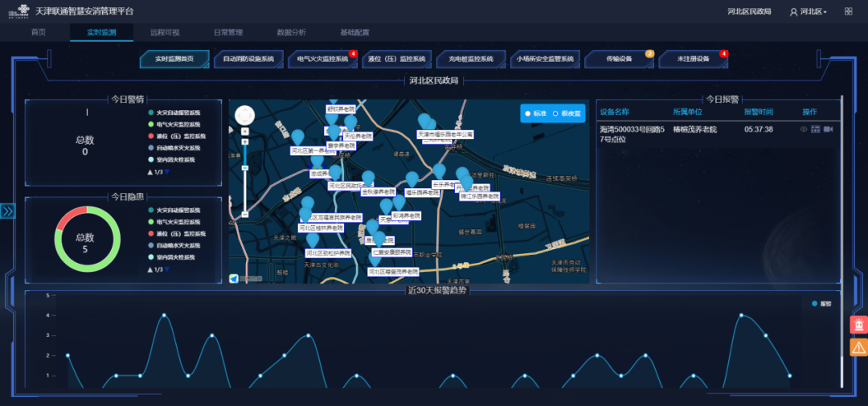Select the 极夜蓝 map style radio
This screenshot has width=868, height=406.
[x=566, y=114]
